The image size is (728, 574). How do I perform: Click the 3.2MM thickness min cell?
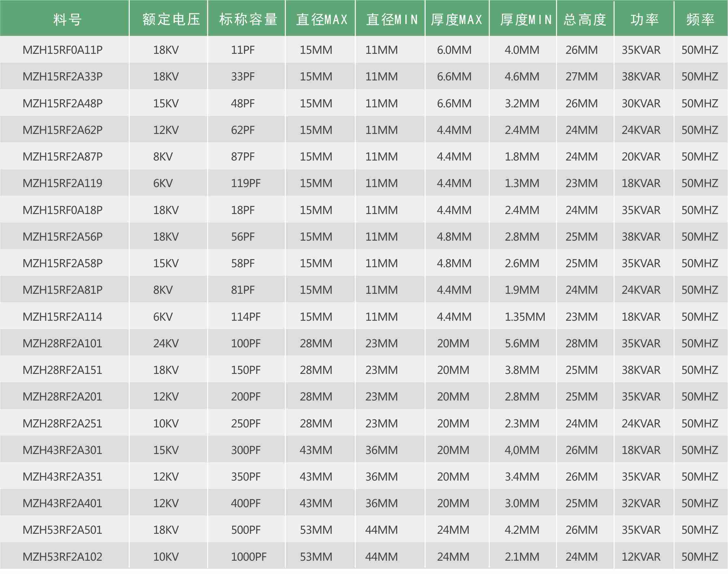[522, 103]
